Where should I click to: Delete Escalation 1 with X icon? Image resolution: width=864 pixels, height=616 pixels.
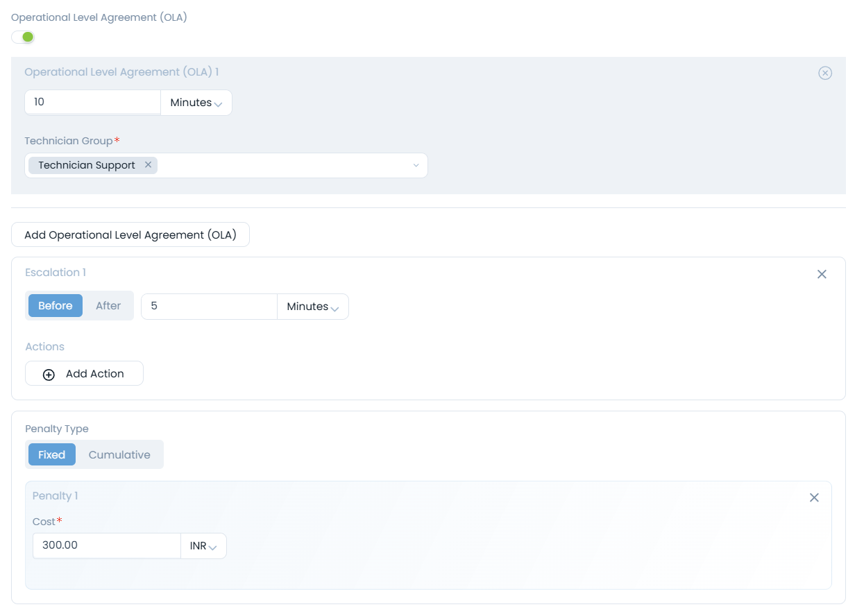tap(822, 274)
